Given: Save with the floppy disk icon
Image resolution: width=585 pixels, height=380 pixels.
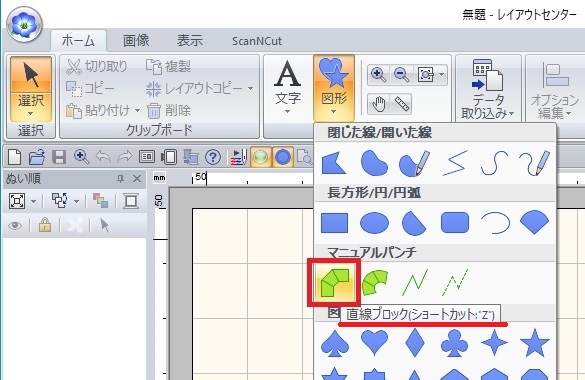Looking at the screenshot, I should pos(59,157).
